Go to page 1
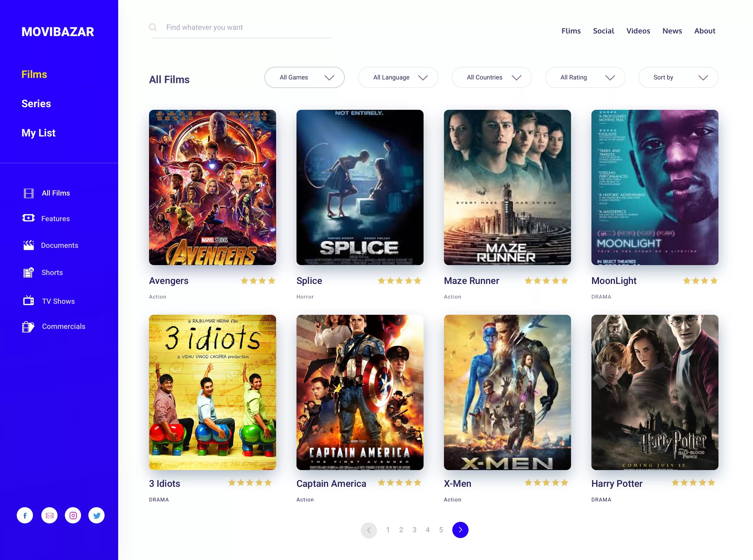The width and height of the screenshot is (753, 560). click(x=387, y=530)
